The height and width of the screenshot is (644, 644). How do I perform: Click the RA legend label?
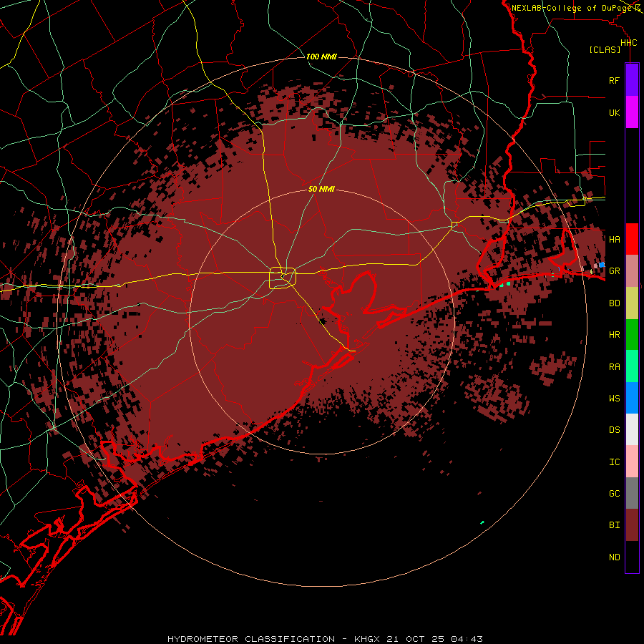pyautogui.click(x=614, y=366)
